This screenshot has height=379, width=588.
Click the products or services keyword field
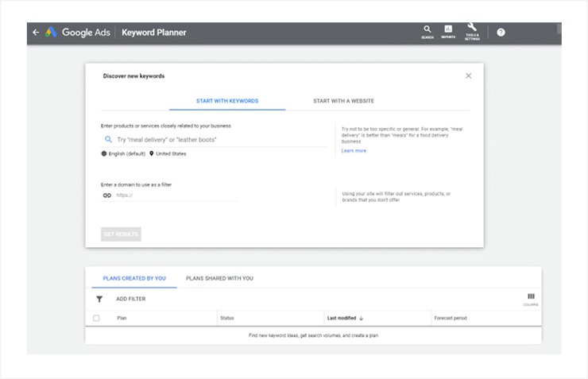tap(215, 140)
